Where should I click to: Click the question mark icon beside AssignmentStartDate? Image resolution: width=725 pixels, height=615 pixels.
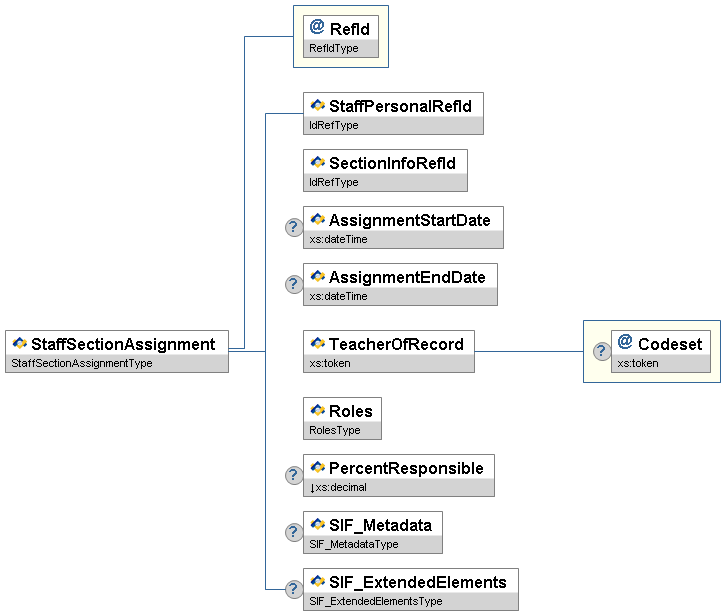pos(294,228)
